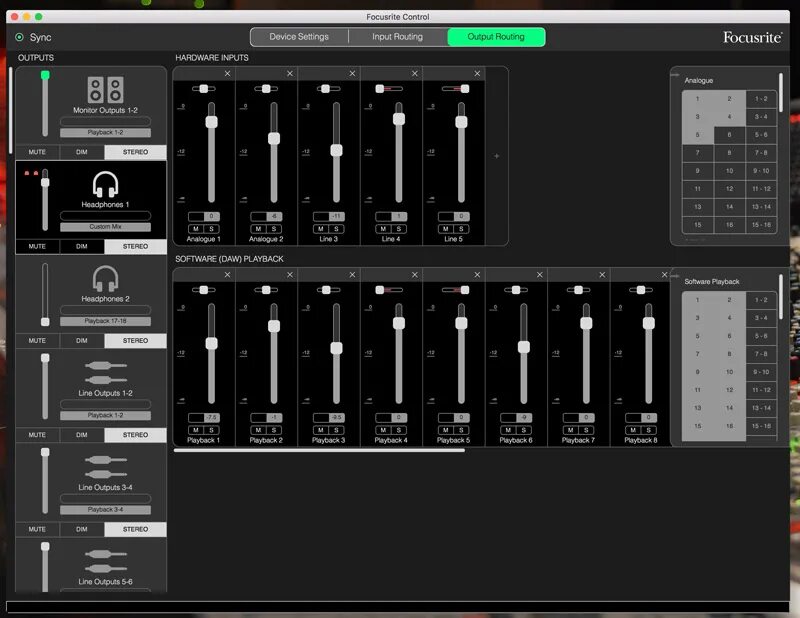Image resolution: width=800 pixels, height=618 pixels.
Task: Select Analogue pair 7-8 in the grid
Action: (x=761, y=153)
